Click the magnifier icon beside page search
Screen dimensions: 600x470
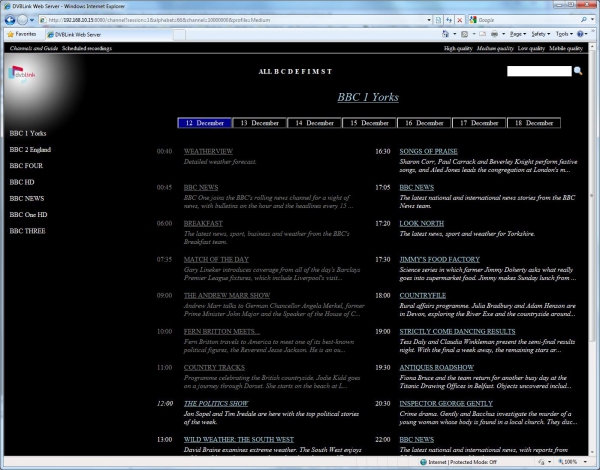coord(578,71)
